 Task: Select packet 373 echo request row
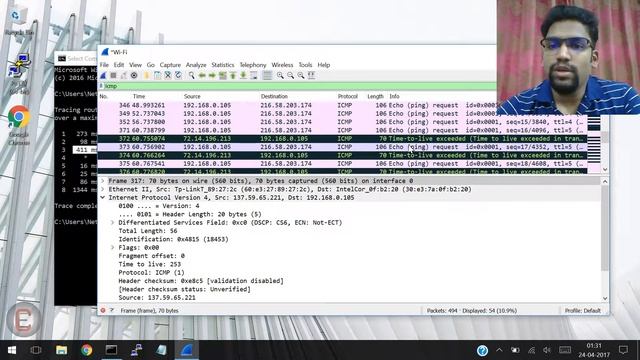click(x=343, y=147)
